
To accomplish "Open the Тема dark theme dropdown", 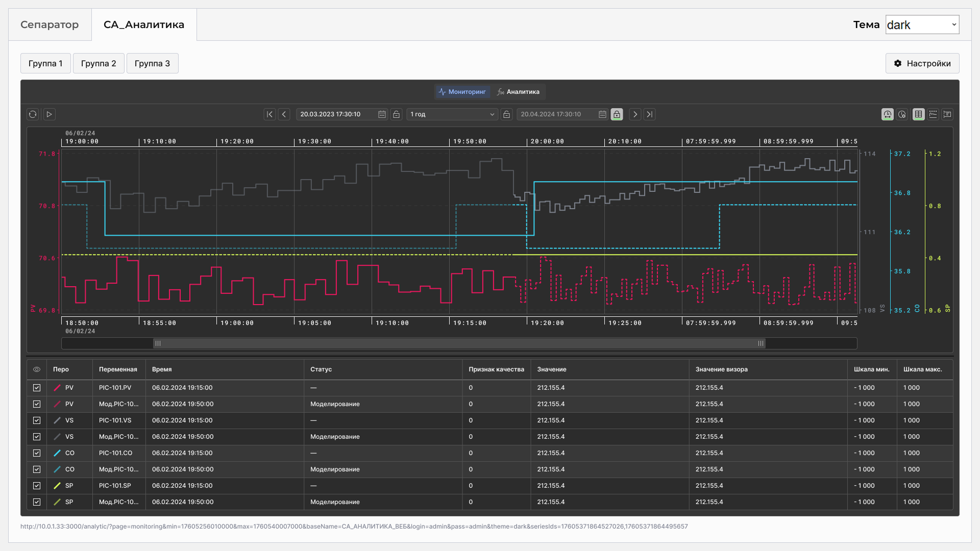I will click(x=922, y=24).
